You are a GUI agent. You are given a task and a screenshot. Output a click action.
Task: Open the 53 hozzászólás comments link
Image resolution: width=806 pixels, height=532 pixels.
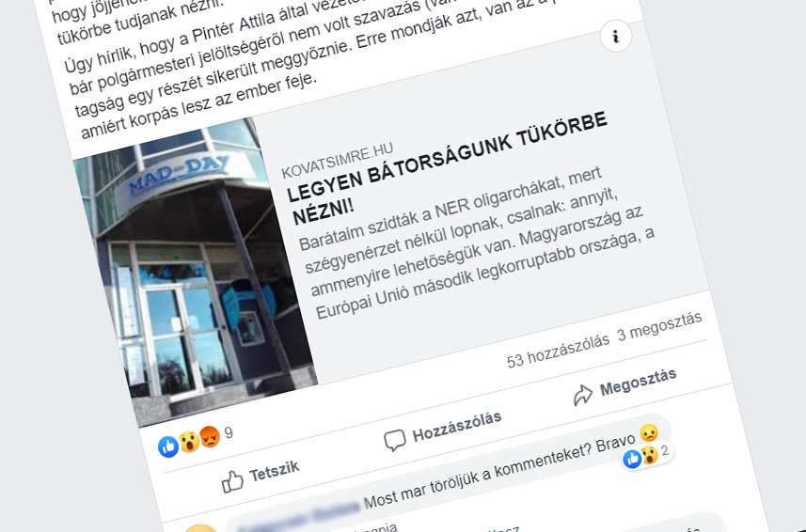[559, 351]
